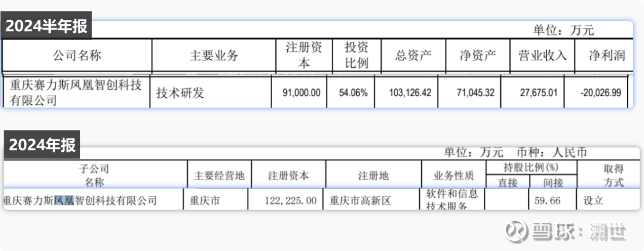Image resolution: width=644 pixels, height=251 pixels.
Task: Click the 业务性质 column header
Action: (x=453, y=176)
